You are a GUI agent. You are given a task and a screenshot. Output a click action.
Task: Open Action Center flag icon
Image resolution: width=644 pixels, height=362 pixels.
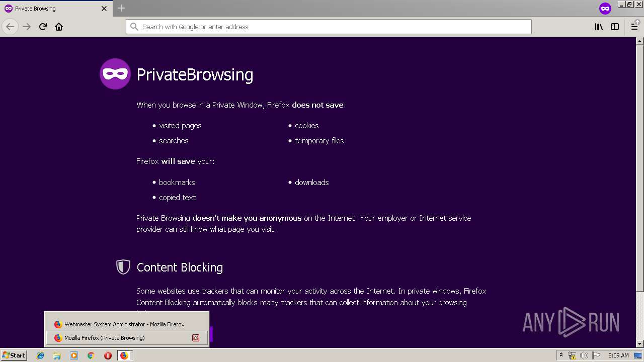pyautogui.click(x=596, y=355)
